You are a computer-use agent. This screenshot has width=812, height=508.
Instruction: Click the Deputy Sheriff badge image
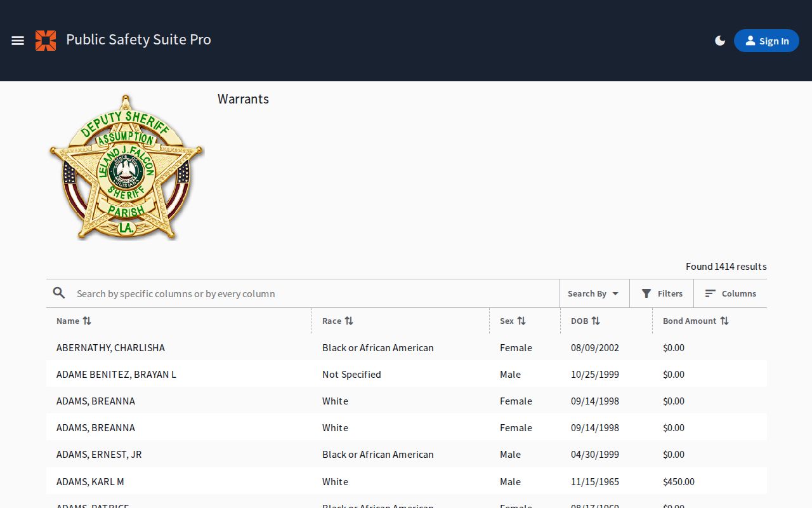[x=126, y=167]
